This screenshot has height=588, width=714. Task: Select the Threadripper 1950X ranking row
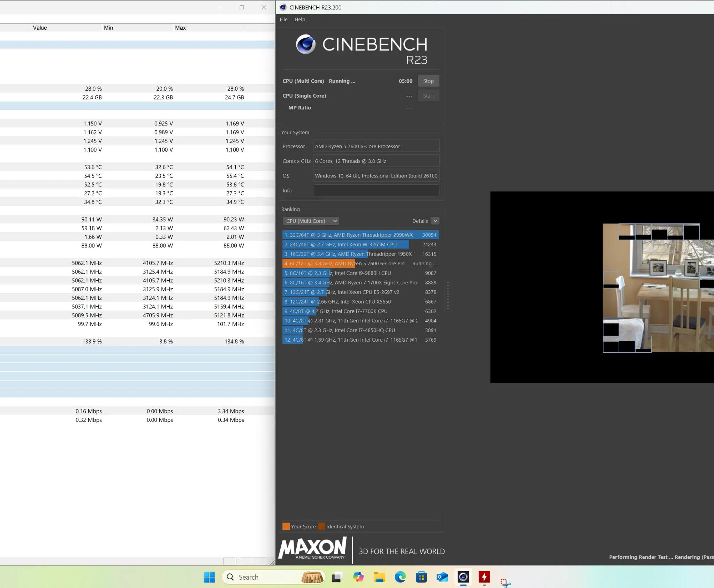pos(360,254)
